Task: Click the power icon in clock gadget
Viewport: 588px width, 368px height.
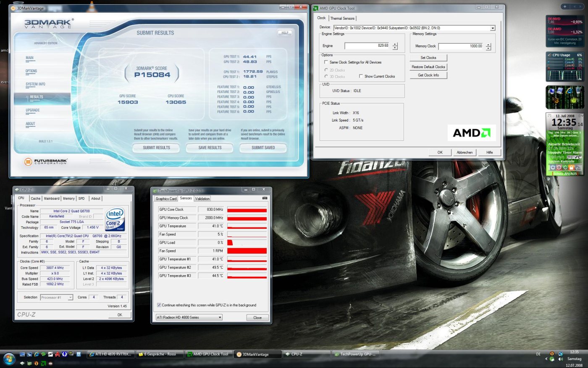Action: [553, 167]
